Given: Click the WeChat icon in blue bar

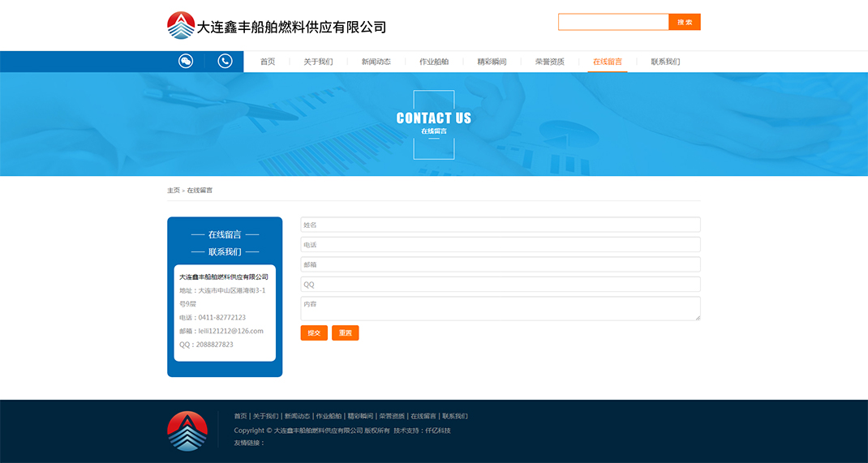Looking at the screenshot, I should 186,61.
